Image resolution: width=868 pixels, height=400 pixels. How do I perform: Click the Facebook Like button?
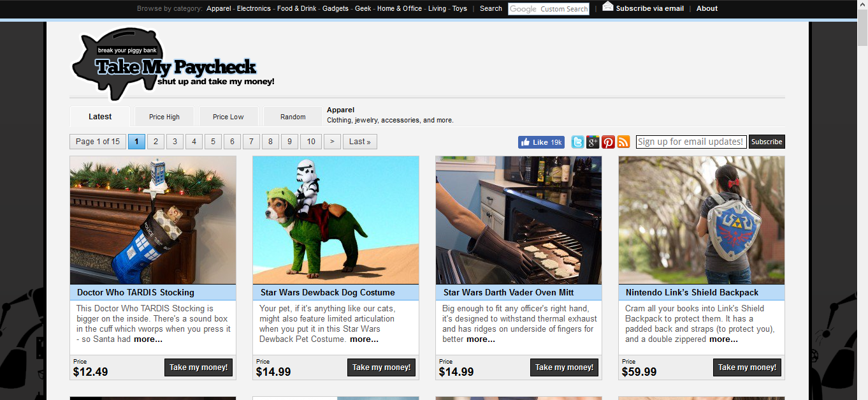(x=541, y=142)
